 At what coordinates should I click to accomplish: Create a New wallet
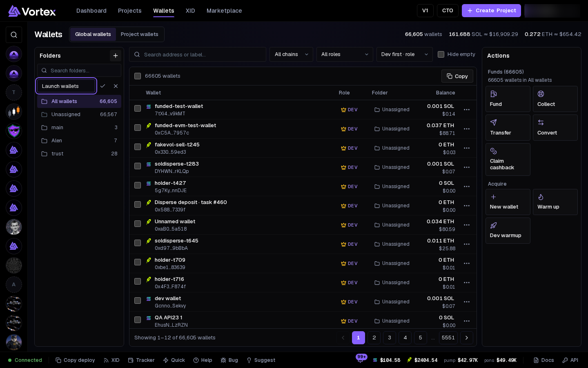[508, 202]
